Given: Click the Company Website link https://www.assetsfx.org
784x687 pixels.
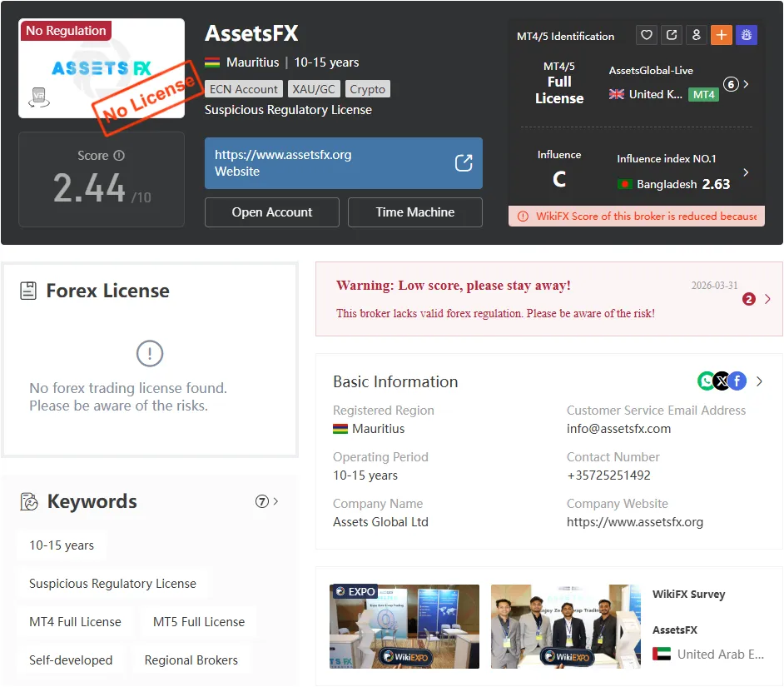Looking at the screenshot, I should 635,522.
